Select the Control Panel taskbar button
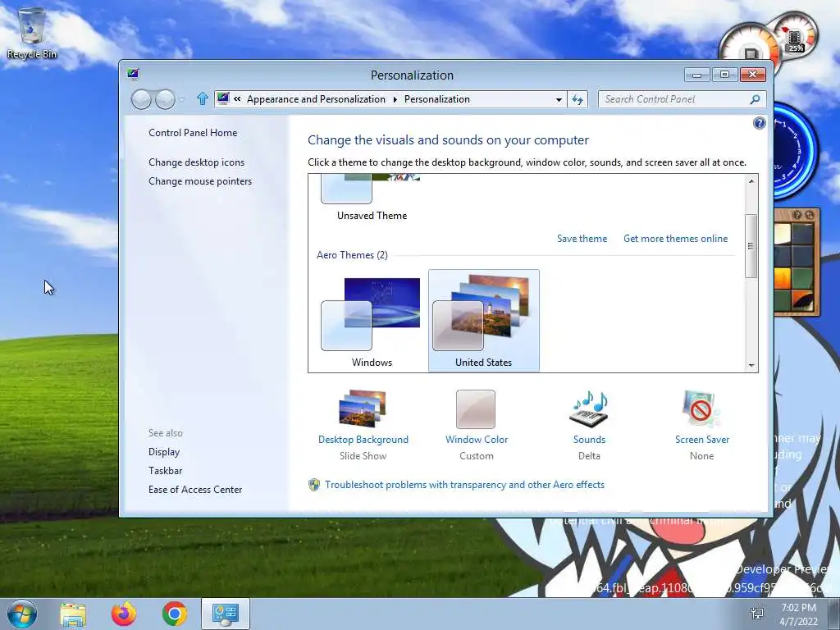840x630 pixels. 225,614
